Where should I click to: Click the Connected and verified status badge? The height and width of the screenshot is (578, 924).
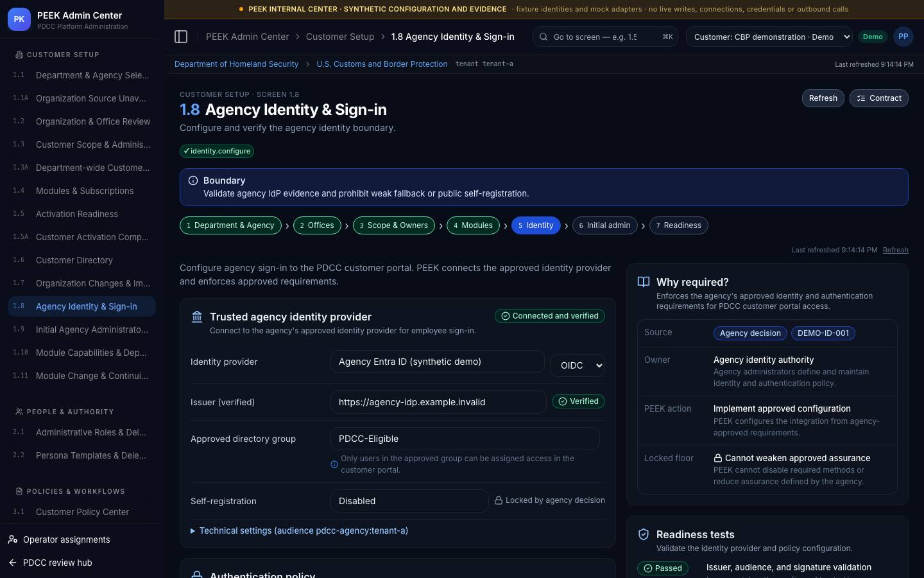(550, 316)
